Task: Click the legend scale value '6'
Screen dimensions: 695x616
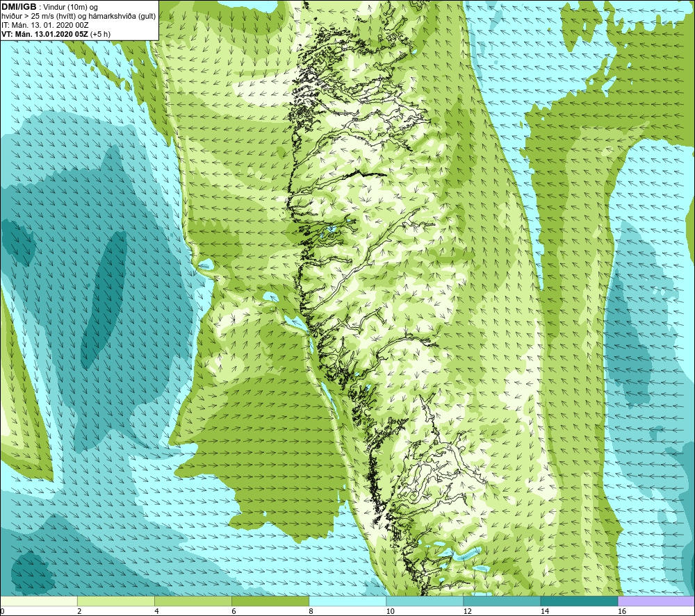Action: pos(234,611)
